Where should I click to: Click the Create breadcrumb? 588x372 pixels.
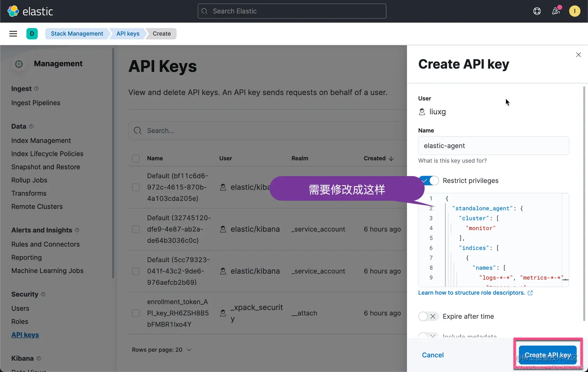(162, 34)
